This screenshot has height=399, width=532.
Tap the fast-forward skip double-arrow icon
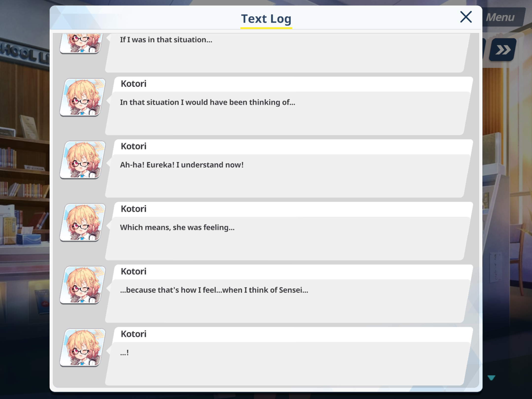pos(502,50)
